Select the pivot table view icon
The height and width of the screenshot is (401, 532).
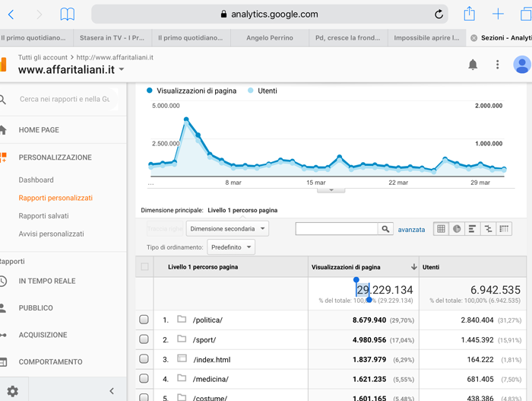(504, 229)
